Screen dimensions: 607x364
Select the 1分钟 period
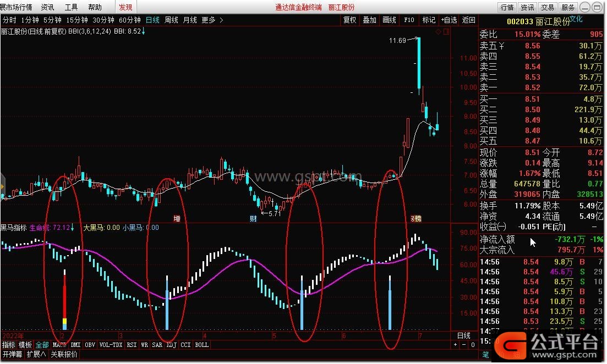pyautogui.click(x=30, y=20)
